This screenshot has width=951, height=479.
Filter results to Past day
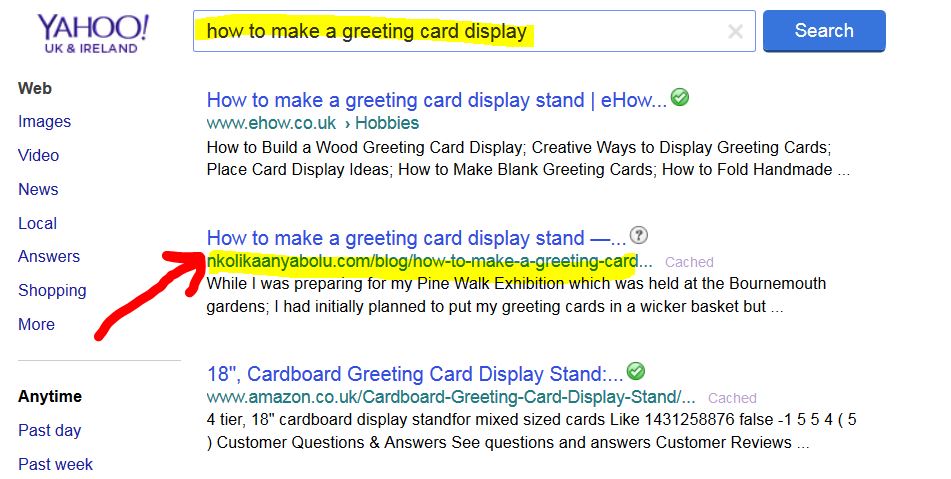(x=50, y=430)
